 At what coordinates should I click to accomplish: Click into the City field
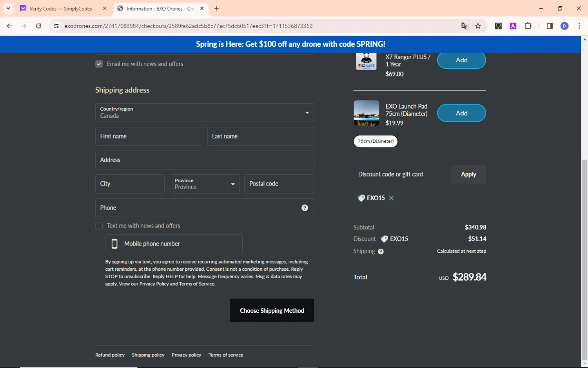tap(130, 184)
